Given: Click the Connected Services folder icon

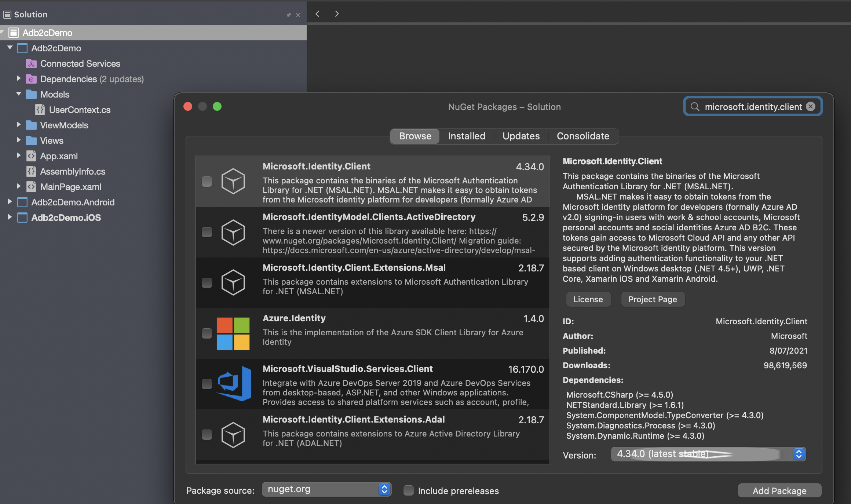Looking at the screenshot, I should click(31, 64).
